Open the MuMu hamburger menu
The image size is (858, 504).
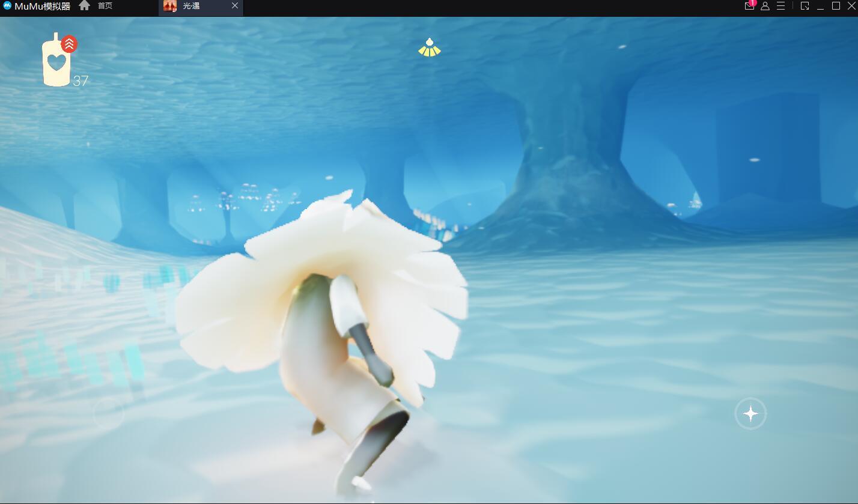[x=780, y=5]
